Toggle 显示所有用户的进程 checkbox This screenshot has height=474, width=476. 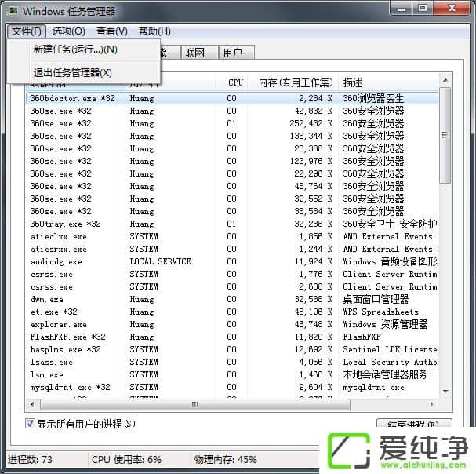(x=30, y=423)
